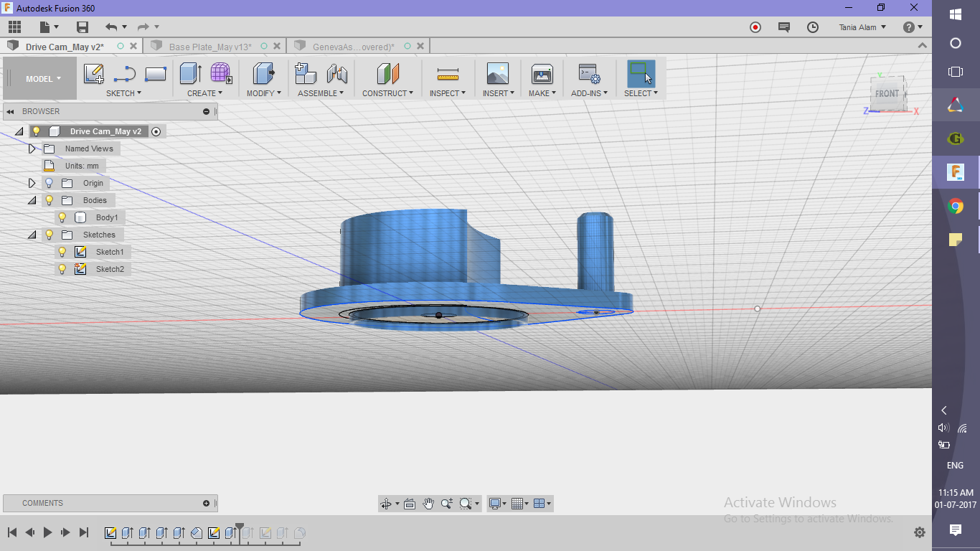Click the New Component icon under Assemble
The height and width of the screenshot is (551, 980).
click(306, 74)
